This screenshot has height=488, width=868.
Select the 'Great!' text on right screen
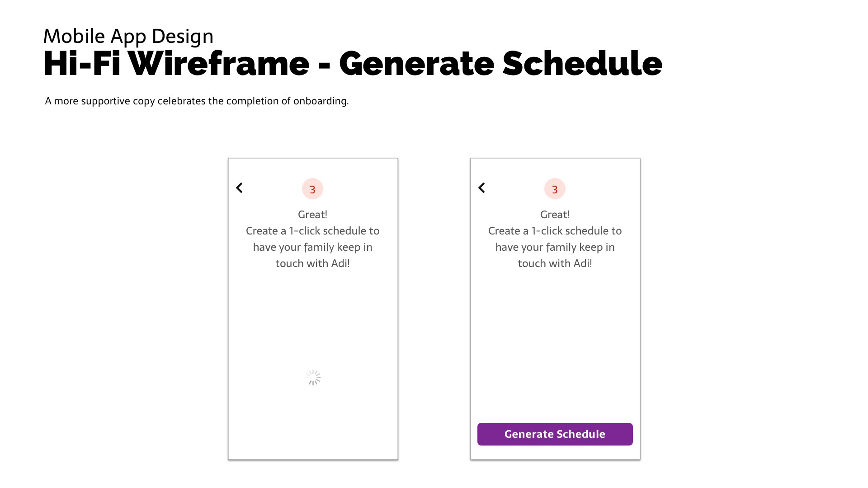(x=555, y=215)
